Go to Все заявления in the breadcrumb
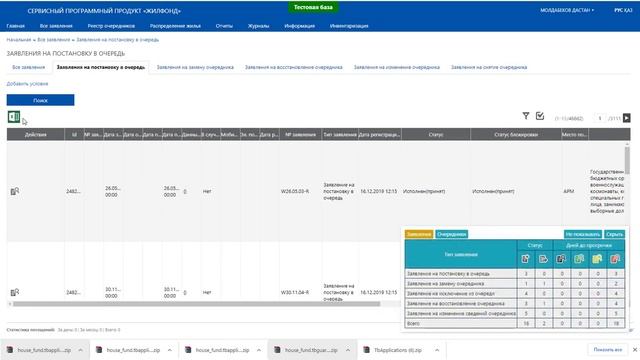 pyautogui.click(x=53, y=40)
